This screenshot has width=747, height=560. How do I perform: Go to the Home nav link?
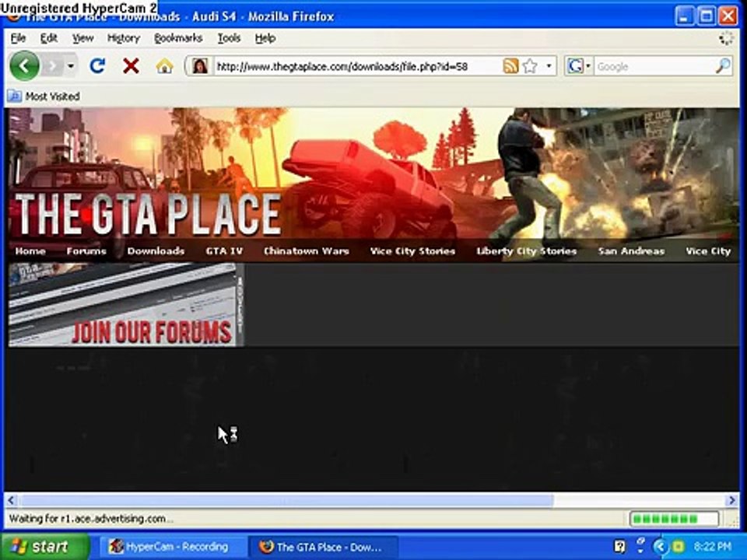pos(30,251)
